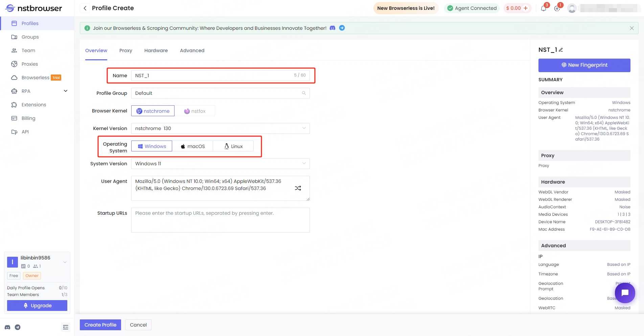Click the Discord icon in the banner
This screenshot has height=336, width=644.
point(332,28)
